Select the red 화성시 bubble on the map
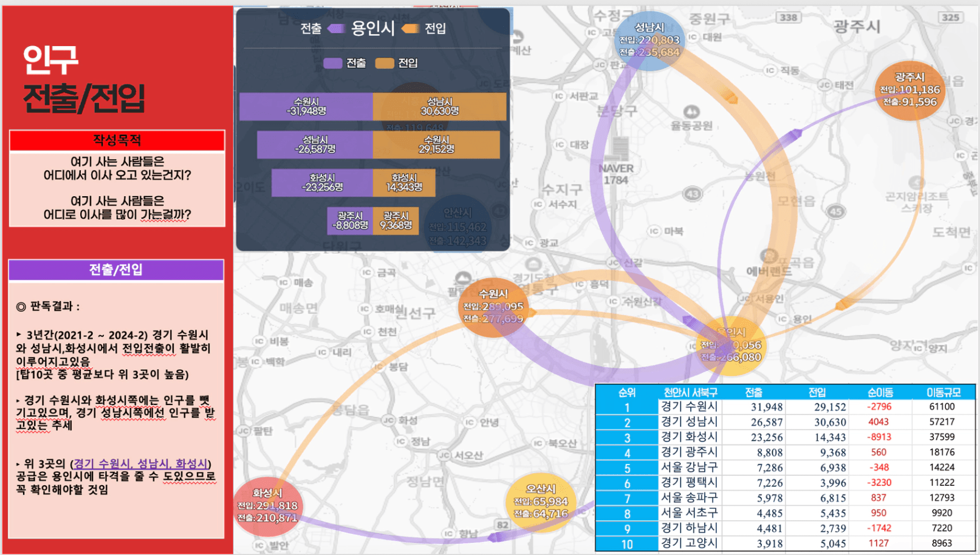The width and height of the screenshot is (980, 555). pyautogui.click(x=268, y=507)
